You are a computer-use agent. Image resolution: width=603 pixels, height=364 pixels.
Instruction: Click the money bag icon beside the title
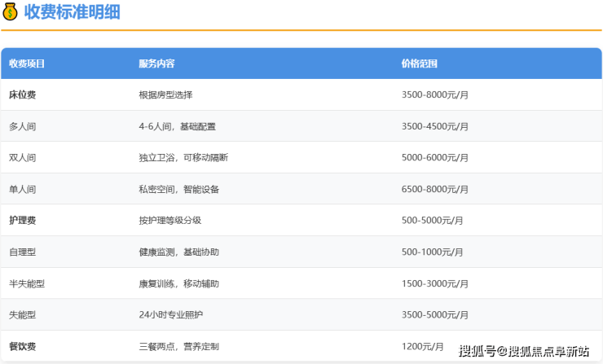pyautogui.click(x=11, y=14)
